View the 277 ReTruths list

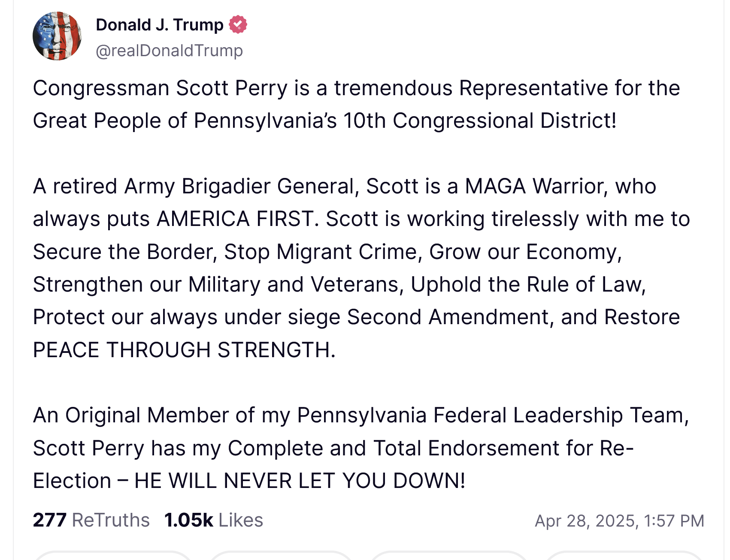(91, 520)
